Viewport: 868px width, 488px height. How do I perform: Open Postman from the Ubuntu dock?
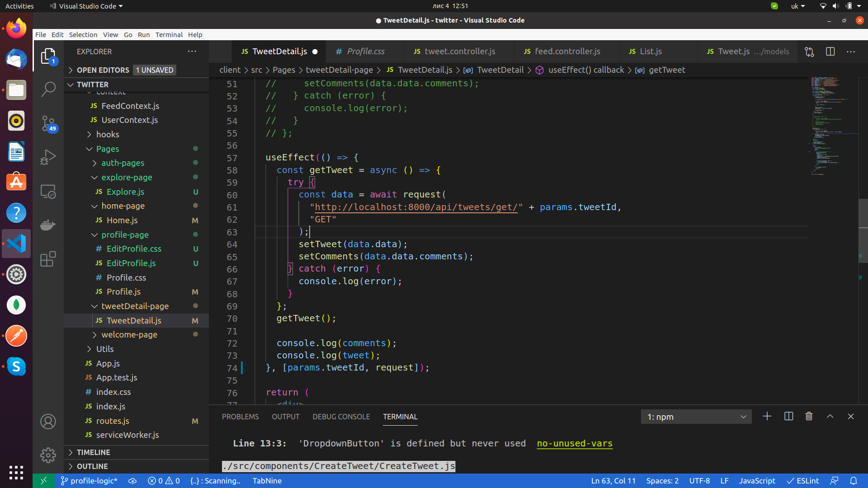16,336
